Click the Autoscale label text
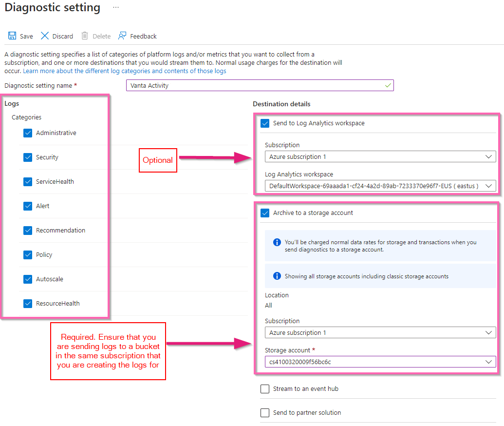This screenshot has height=426, width=504. 50,279
